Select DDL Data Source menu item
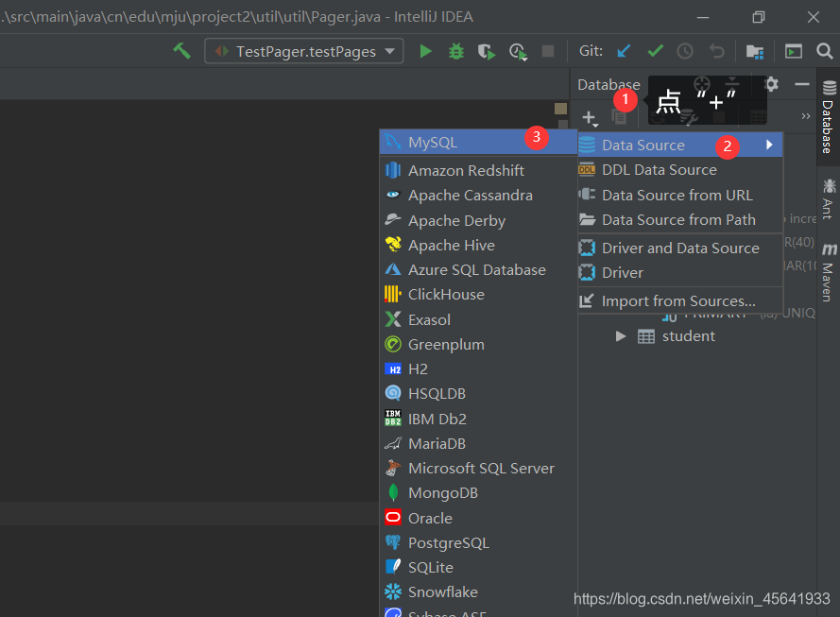 pyautogui.click(x=679, y=170)
